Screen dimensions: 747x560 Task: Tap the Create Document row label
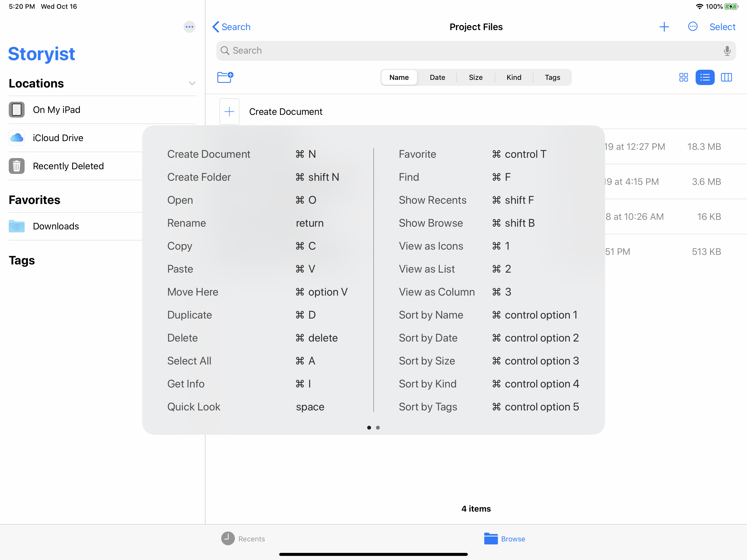click(286, 112)
